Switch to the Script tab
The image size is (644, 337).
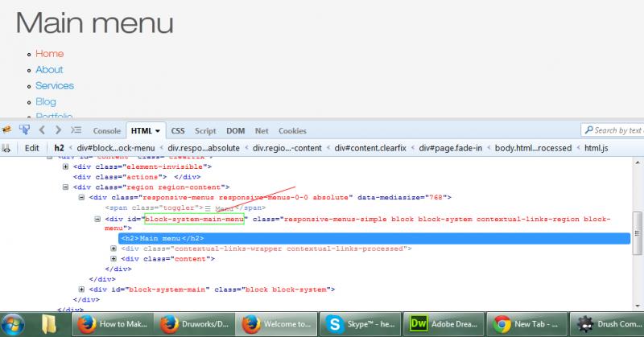pyautogui.click(x=205, y=131)
